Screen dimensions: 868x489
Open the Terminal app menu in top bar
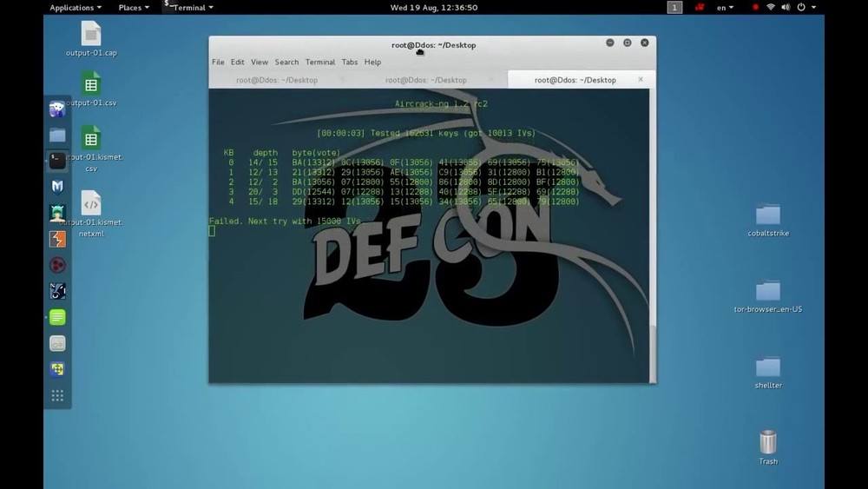(x=188, y=7)
